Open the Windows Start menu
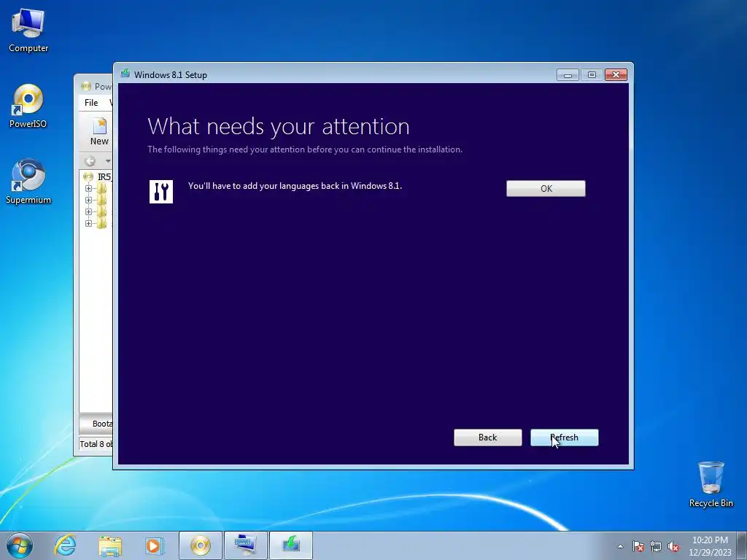Screen dimensions: 747x560 coord(20,545)
